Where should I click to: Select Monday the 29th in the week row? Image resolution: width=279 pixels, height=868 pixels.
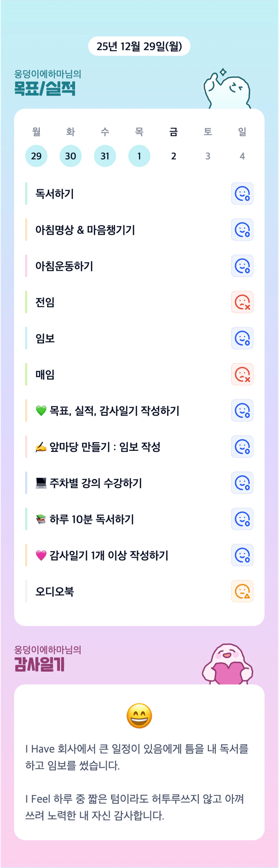(36, 156)
